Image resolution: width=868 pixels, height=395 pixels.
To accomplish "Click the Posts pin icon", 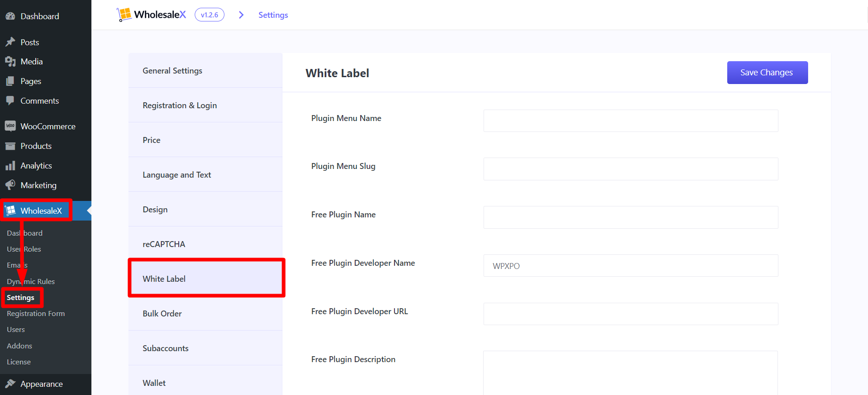I will coord(10,42).
